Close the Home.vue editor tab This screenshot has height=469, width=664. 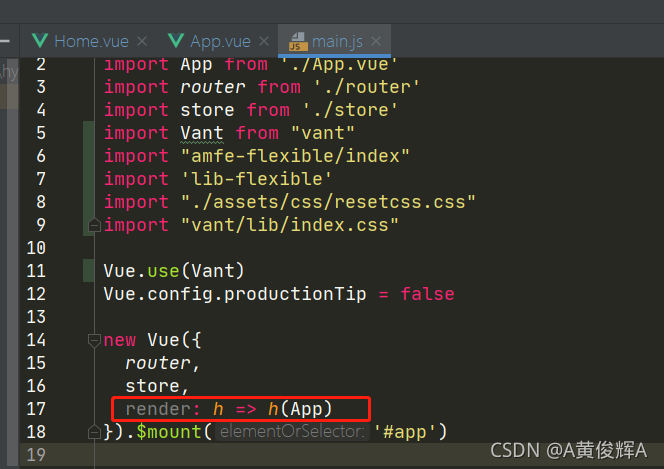[x=141, y=41]
